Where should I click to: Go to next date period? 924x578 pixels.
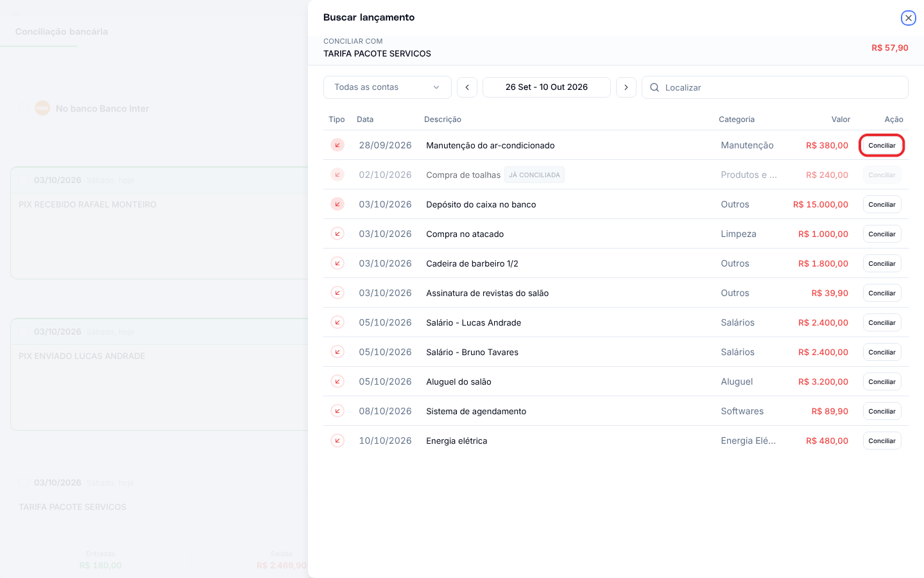click(626, 87)
